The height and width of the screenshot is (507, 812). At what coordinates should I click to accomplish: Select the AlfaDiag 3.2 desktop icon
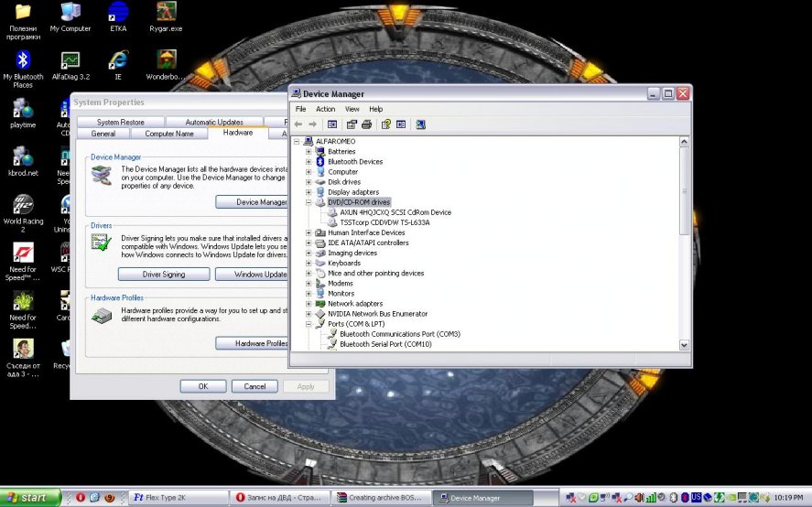click(x=70, y=60)
